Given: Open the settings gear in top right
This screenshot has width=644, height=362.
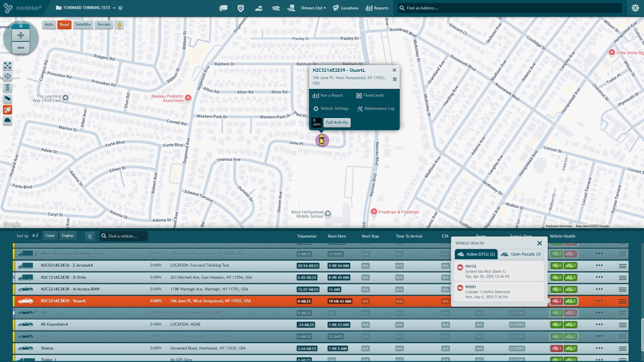Looking at the screenshot, I should [635, 8].
